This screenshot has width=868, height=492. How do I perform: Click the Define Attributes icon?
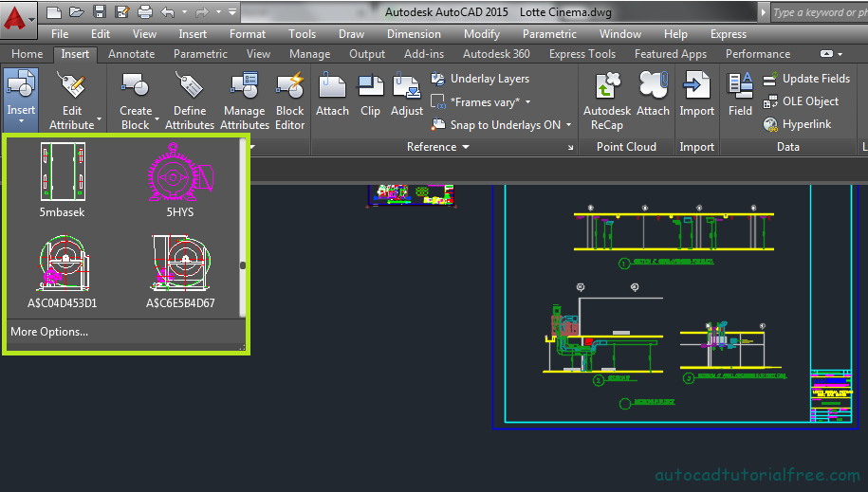190,84
